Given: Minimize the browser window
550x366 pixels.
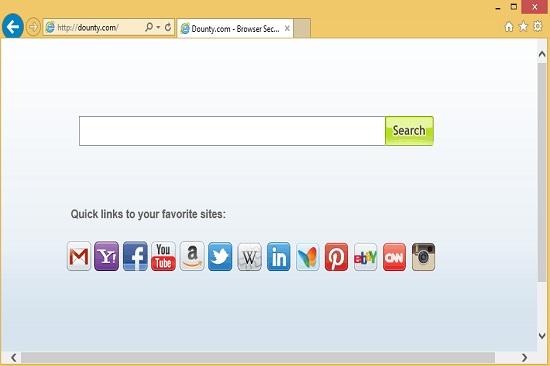Looking at the screenshot, I should click(x=498, y=8).
